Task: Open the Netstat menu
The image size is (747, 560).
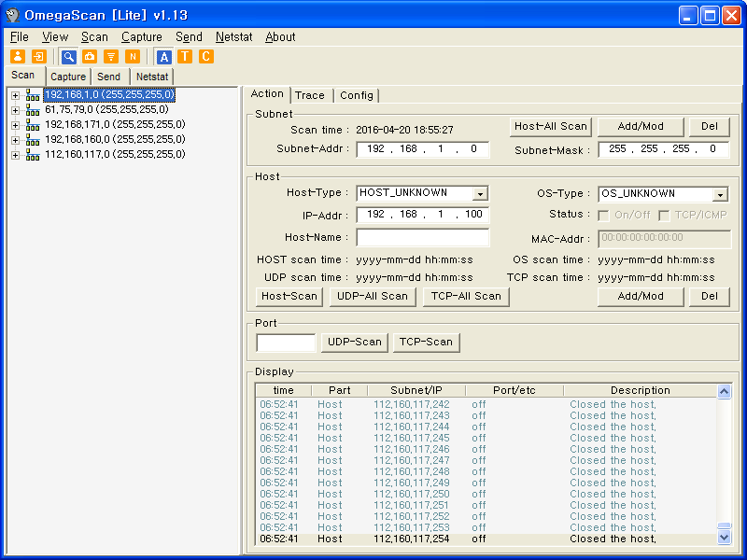Action: coord(233,37)
